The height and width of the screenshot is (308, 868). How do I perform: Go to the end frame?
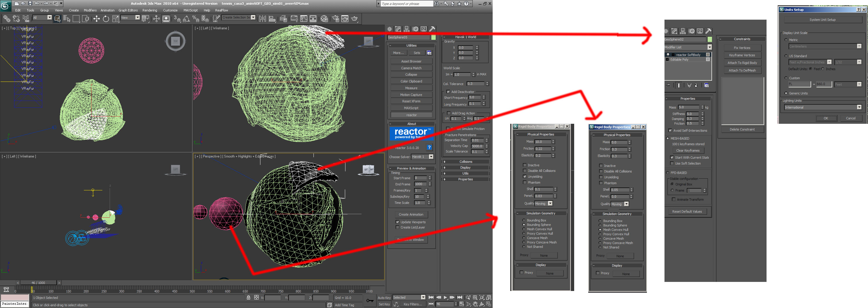[460, 297]
